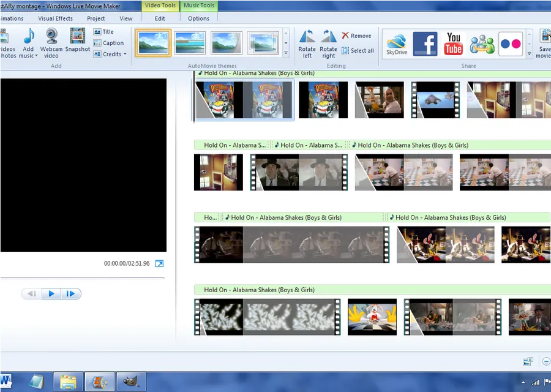Share to Windows Live Groups icon
This screenshot has height=392, width=551.
tap(482, 44)
